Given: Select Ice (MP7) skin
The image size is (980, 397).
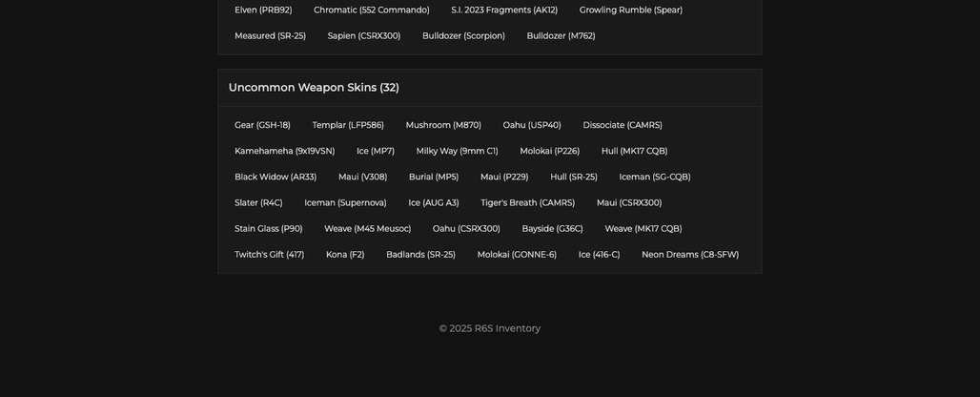Looking at the screenshot, I should coord(376,152).
